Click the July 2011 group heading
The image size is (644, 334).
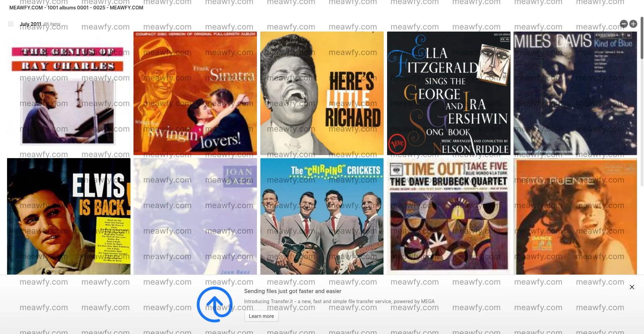[31, 24]
